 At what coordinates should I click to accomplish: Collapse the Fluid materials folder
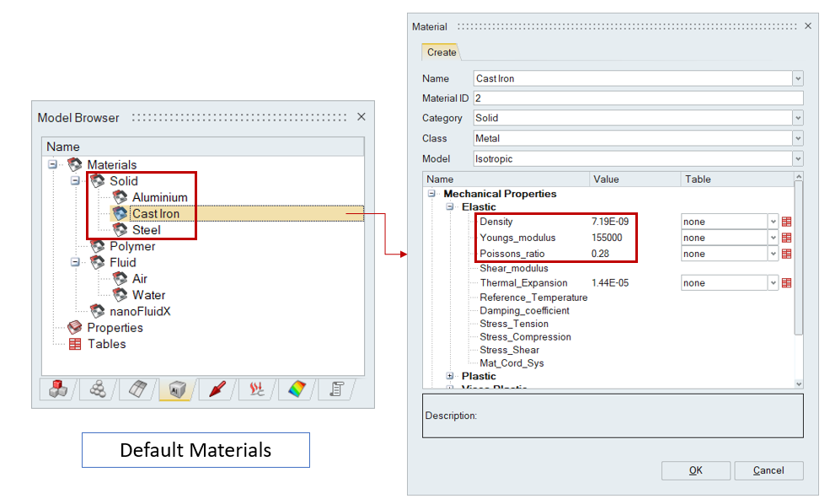(75, 262)
